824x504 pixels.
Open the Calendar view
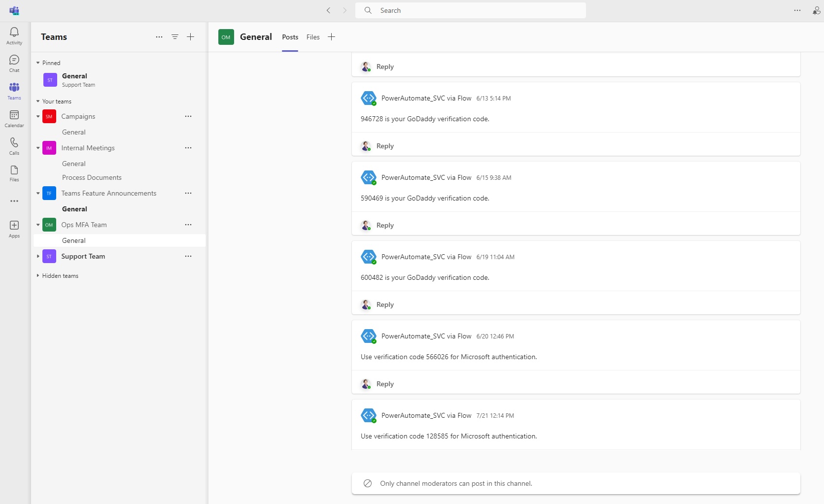click(x=14, y=118)
